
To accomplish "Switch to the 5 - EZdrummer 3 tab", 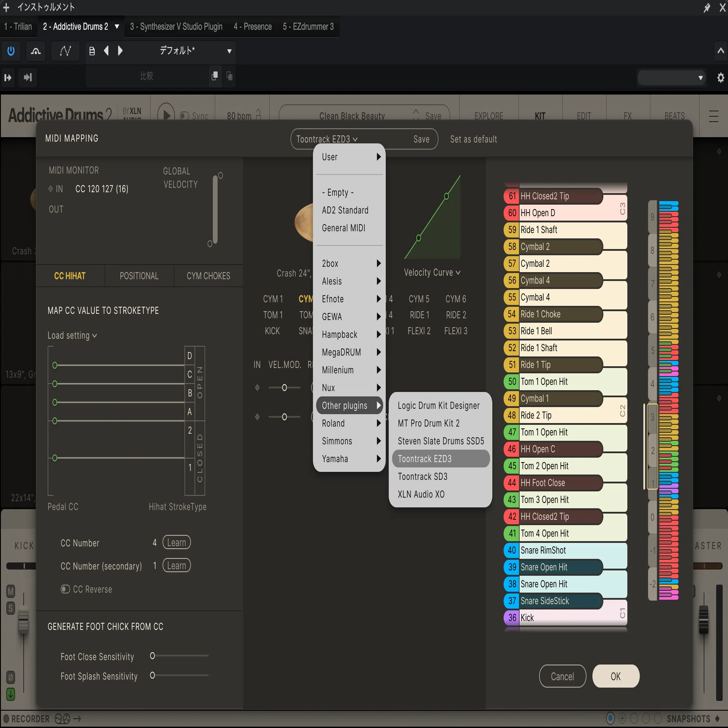I will pyautogui.click(x=309, y=27).
